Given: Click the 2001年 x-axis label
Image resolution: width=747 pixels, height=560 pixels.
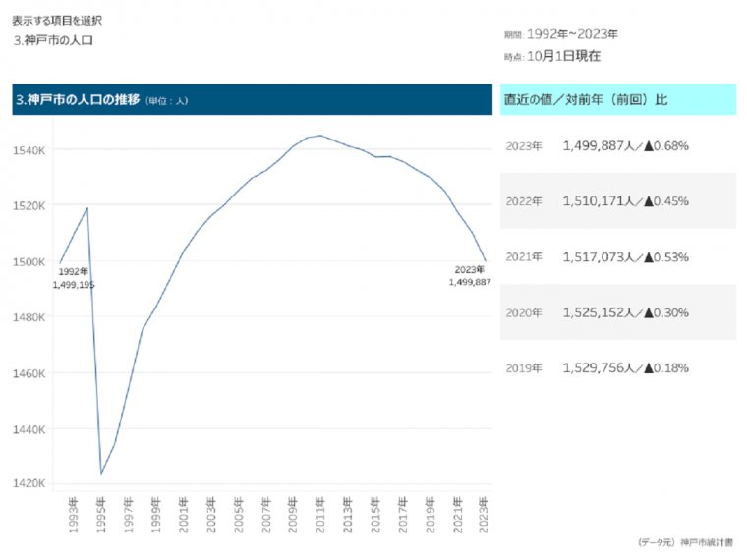Looking at the screenshot, I should click(183, 515).
